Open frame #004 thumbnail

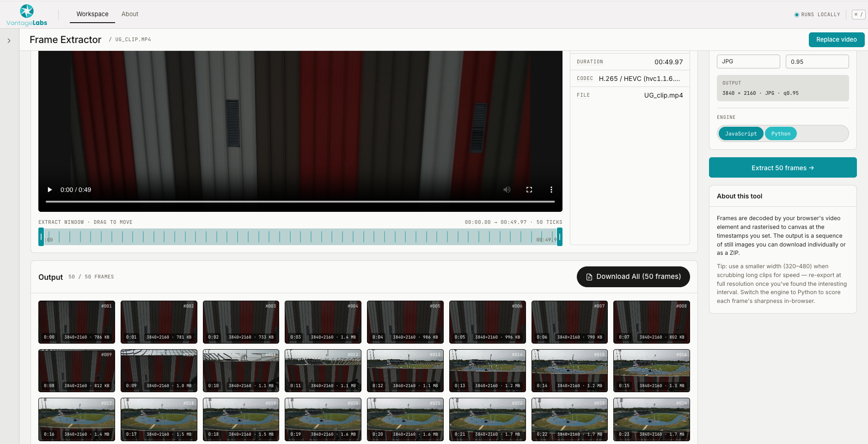[323, 322]
